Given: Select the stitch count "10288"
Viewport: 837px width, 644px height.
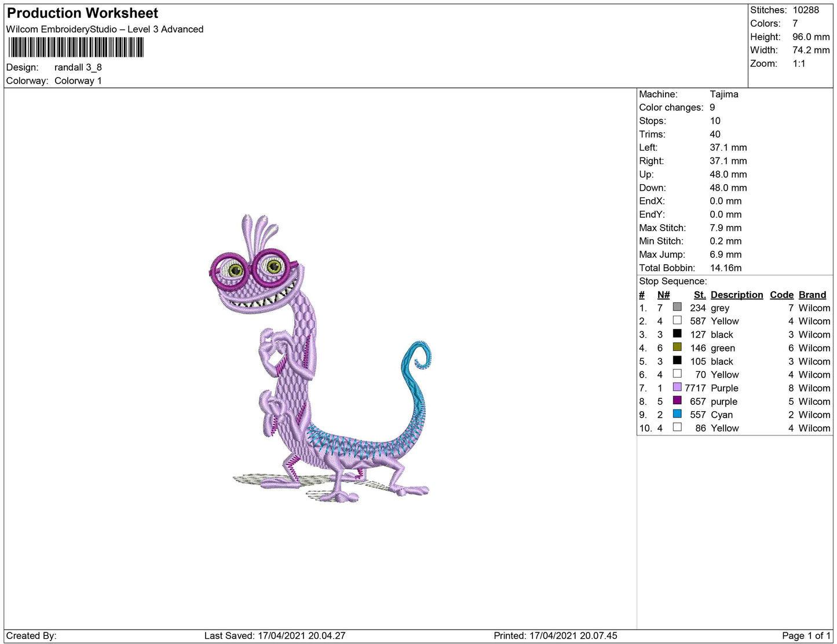Looking at the screenshot, I should point(806,10).
